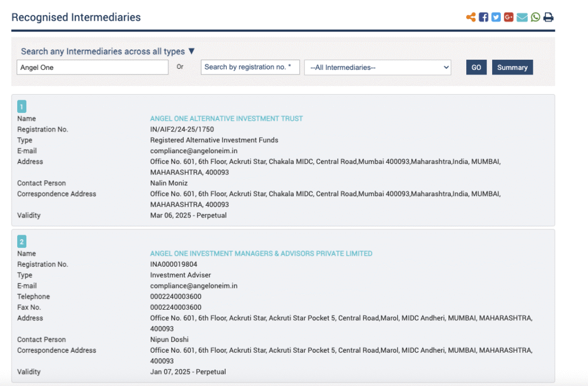Image resolution: width=588 pixels, height=386 pixels.
Task: Click Registered Alternative Investment Funds type
Action: pos(214,140)
